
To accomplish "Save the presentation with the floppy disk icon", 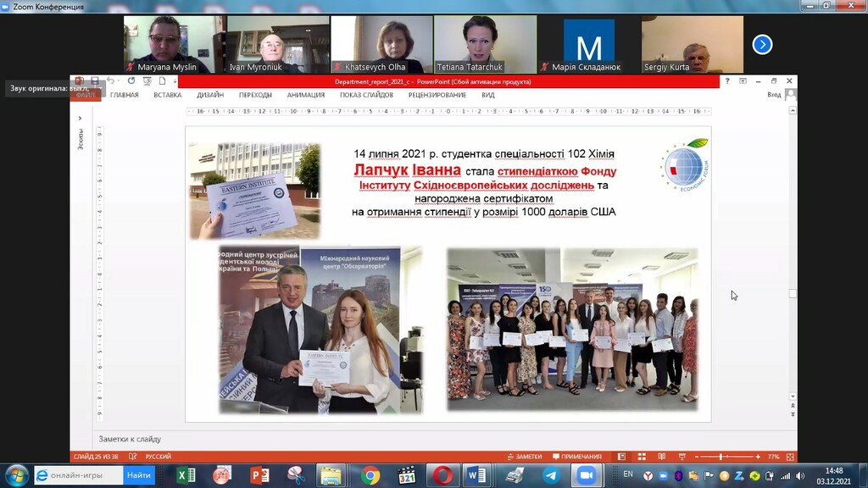I will (x=95, y=81).
